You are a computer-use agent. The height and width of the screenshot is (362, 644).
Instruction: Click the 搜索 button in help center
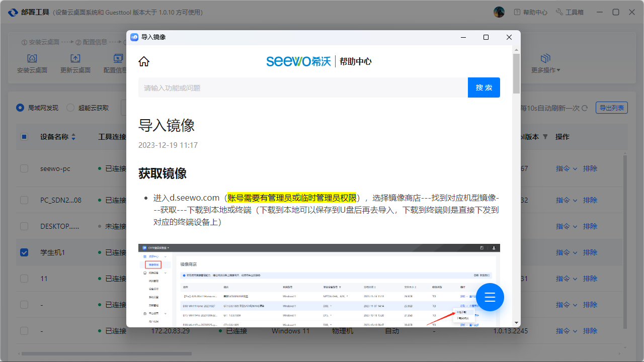click(484, 87)
